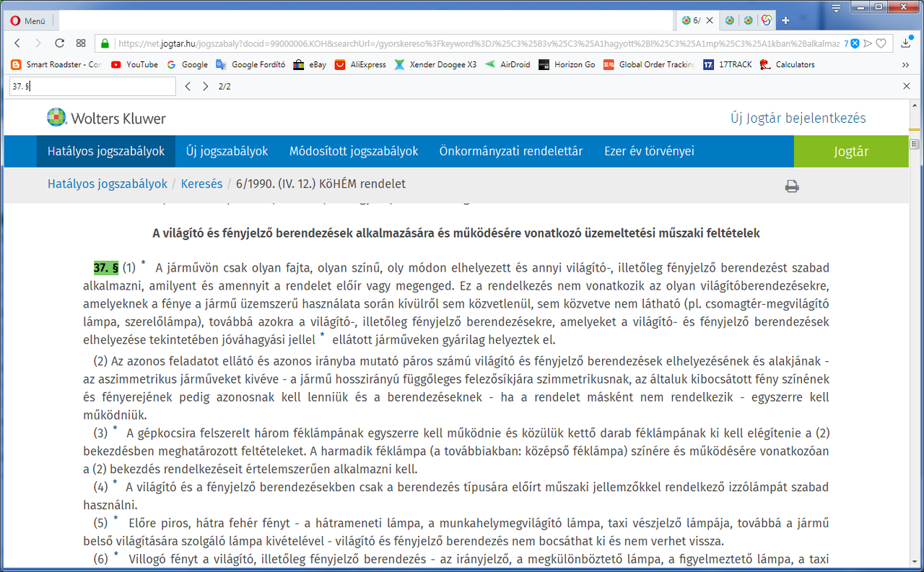The image size is (924, 572).
Task: Open the footnote asterisk after 'jóváhagyási jellel'
Action: pyautogui.click(x=323, y=335)
